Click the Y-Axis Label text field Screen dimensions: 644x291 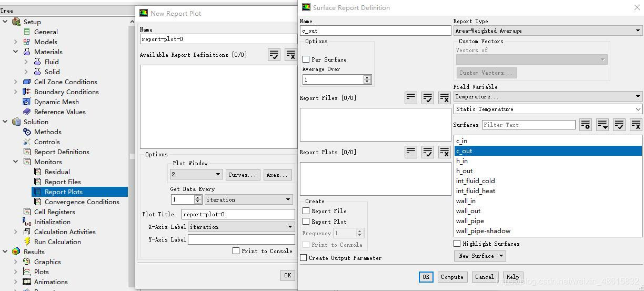coord(241,239)
